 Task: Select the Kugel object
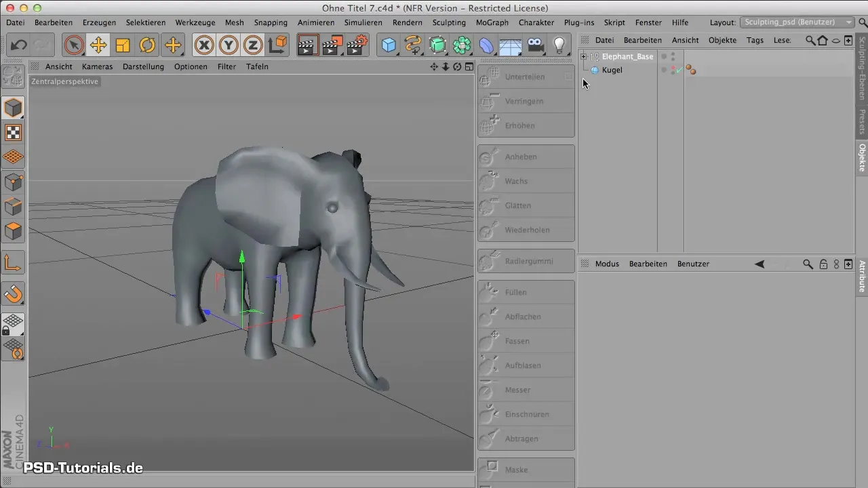click(x=612, y=70)
